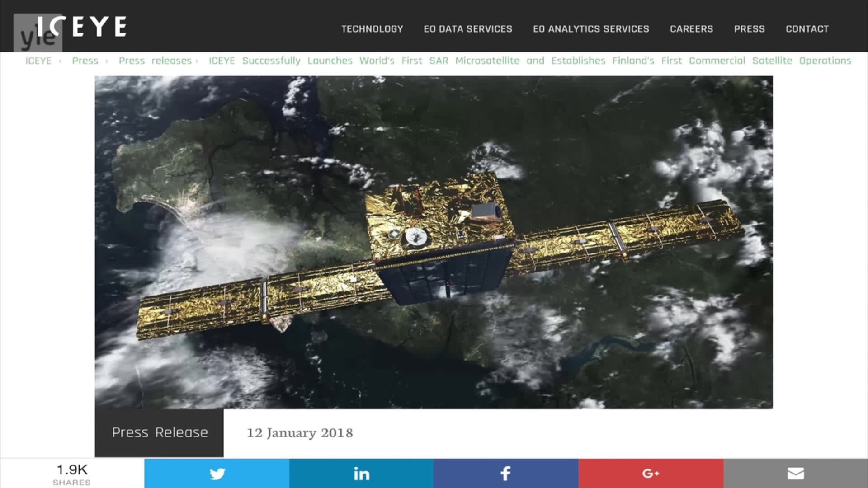Share article via email envelope icon
Image resolution: width=868 pixels, height=488 pixels.
[x=796, y=473]
